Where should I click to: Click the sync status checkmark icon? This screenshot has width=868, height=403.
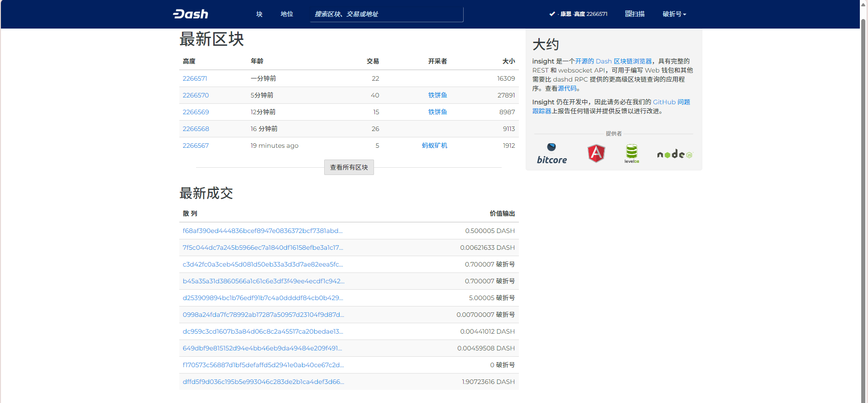coord(552,14)
